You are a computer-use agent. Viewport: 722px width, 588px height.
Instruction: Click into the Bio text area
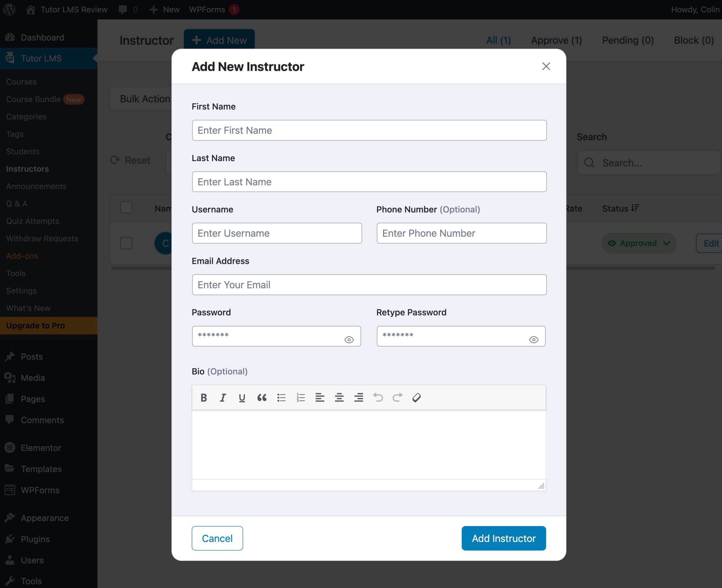click(x=369, y=445)
